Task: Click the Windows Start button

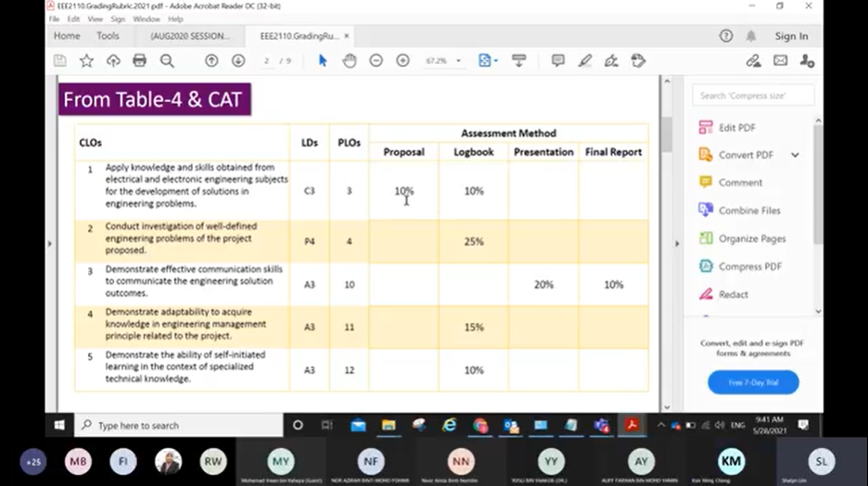Action: [x=59, y=425]
